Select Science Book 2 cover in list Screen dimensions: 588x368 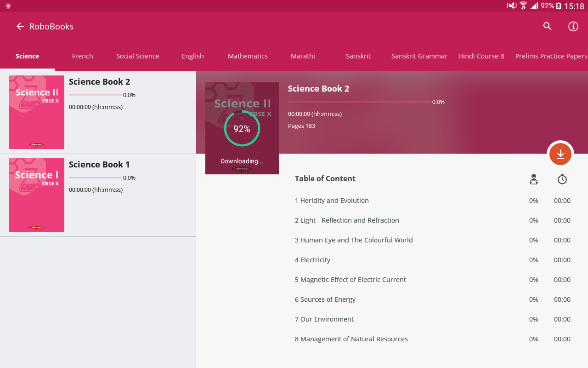coord(37,112)
